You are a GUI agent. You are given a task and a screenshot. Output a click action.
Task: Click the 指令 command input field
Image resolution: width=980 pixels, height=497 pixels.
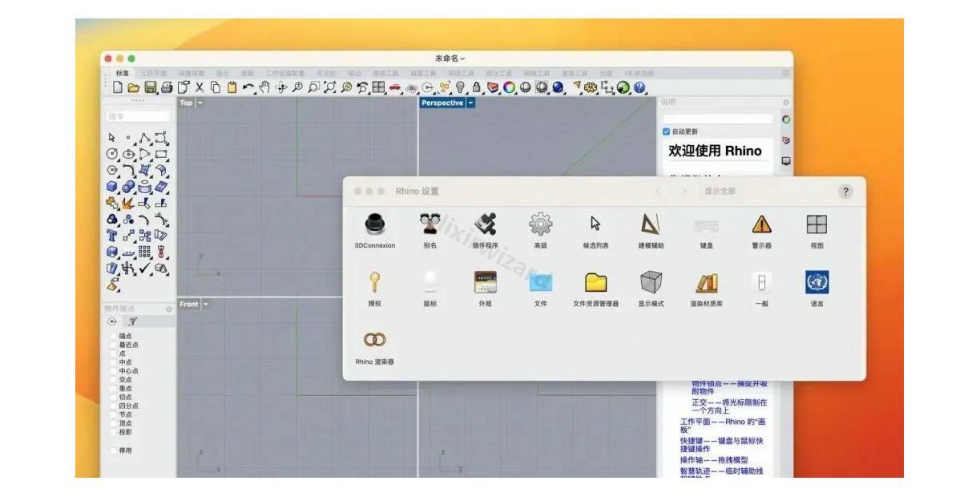138,116
